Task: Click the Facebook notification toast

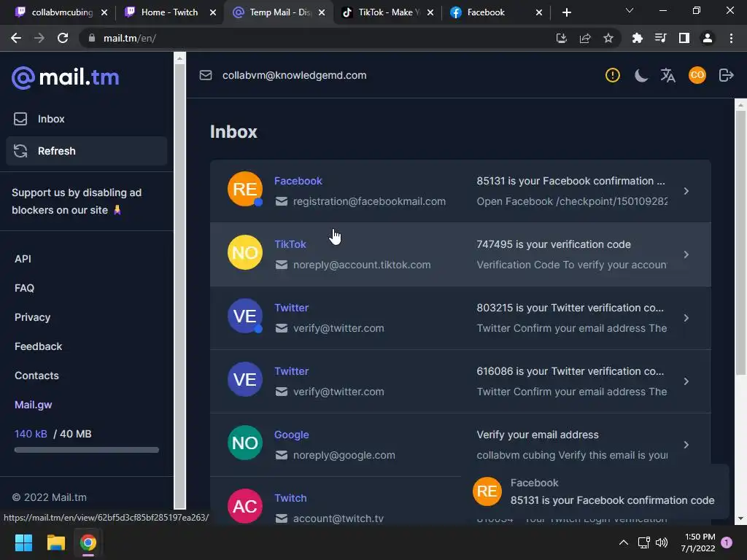Action: coord(595,491)
